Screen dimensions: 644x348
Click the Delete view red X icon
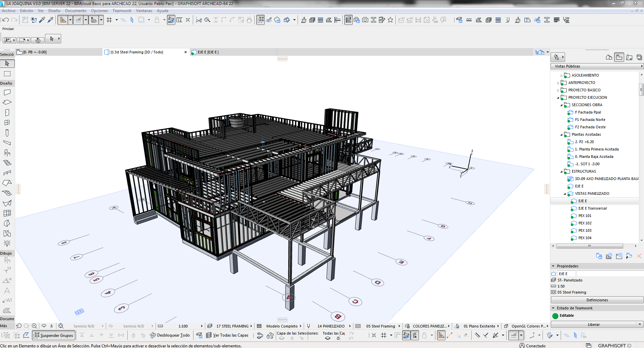[639, 256]
